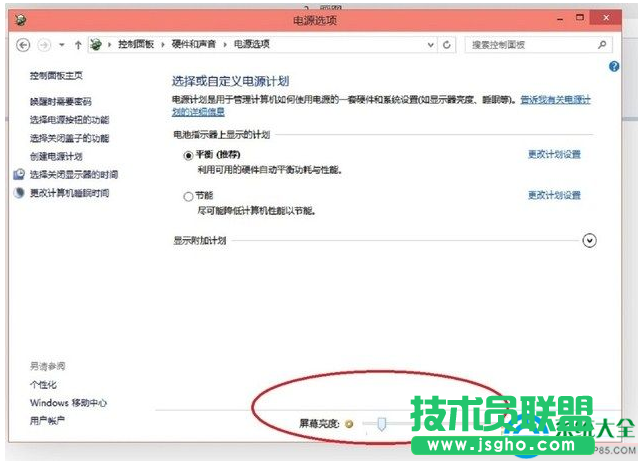Open 创建电源计划 link

click(x=56, y=156)
